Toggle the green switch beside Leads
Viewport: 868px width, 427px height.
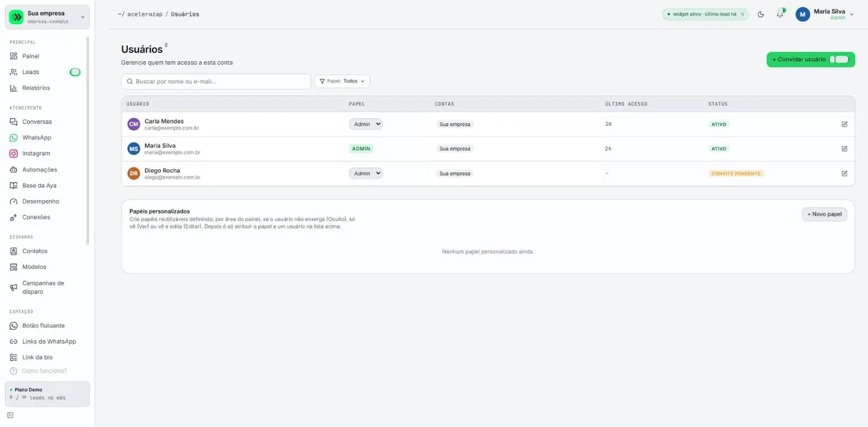(x=75, y=72)
